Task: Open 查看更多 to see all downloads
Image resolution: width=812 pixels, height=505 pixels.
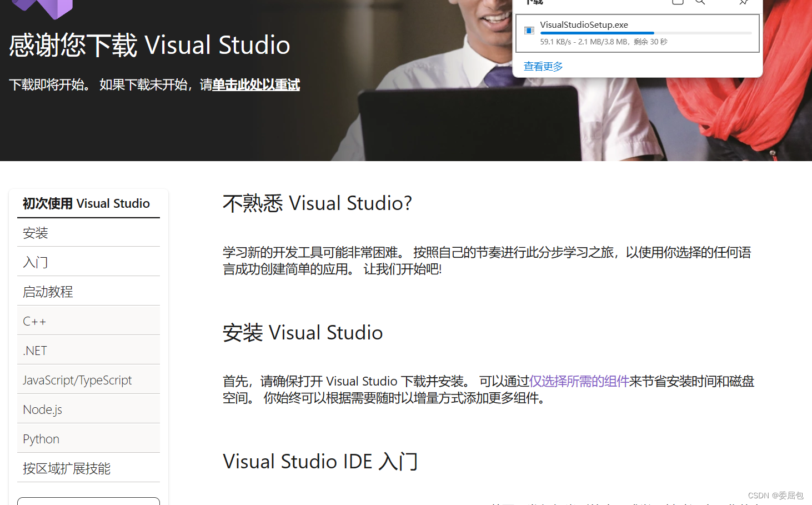Action: click(543, 66)
